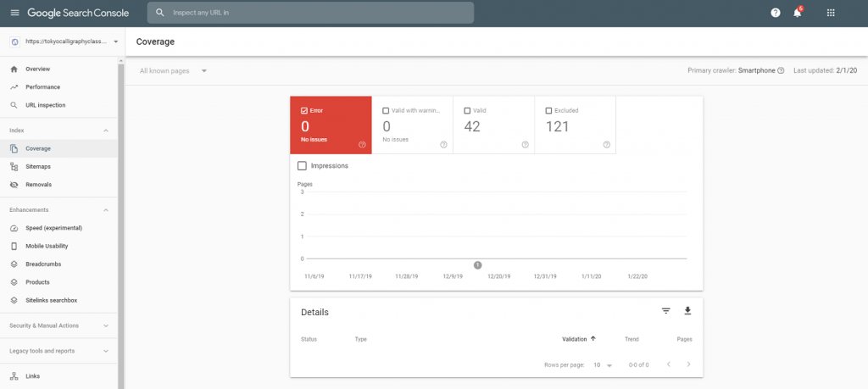The image size is (868, 389).
Task: Click the Mobile Usability phone icon
Action: [14, 247]
